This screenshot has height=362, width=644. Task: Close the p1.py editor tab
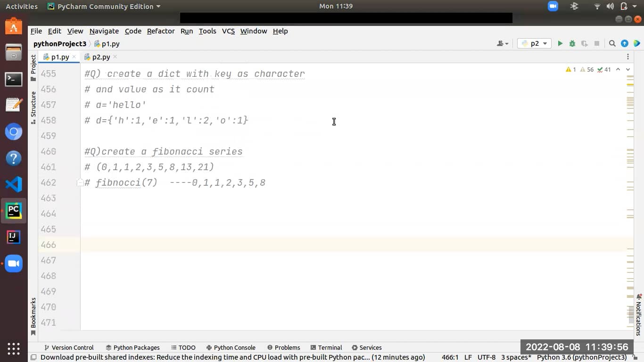point(74,57)
